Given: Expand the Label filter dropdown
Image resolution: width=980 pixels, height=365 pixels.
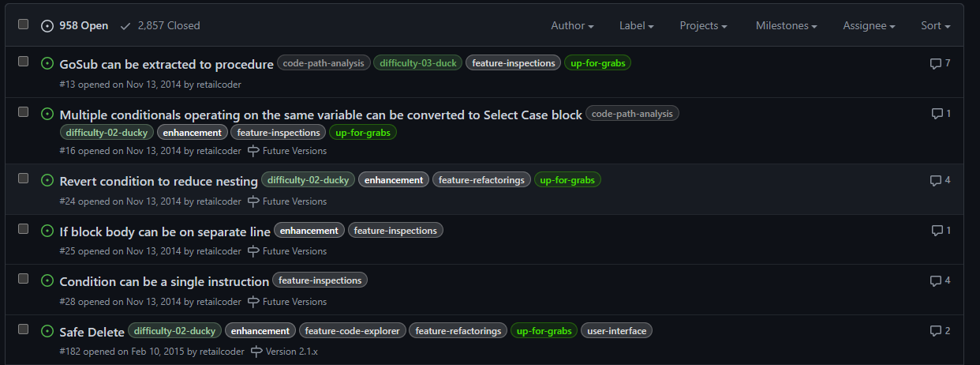Looking at the screenshot, I should [636, 25].
